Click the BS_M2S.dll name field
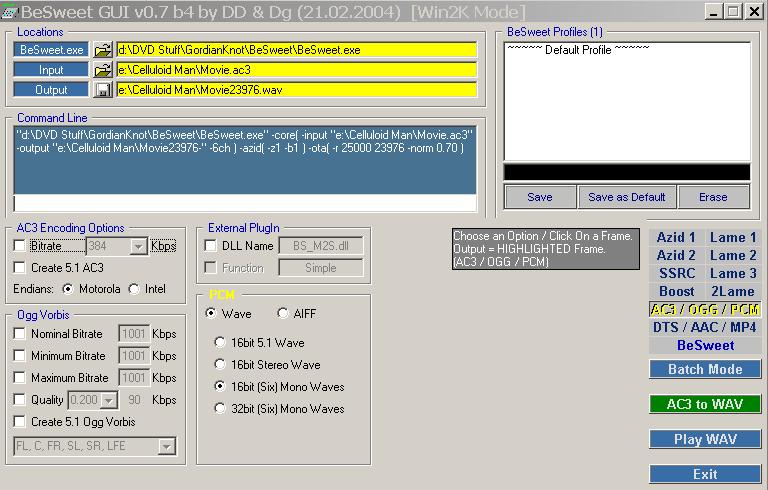Viewport: 768px width, 490px height. 321,246
